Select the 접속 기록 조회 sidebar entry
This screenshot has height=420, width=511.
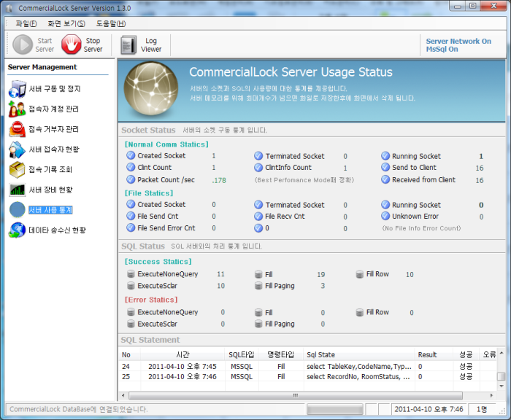point(50,170)
